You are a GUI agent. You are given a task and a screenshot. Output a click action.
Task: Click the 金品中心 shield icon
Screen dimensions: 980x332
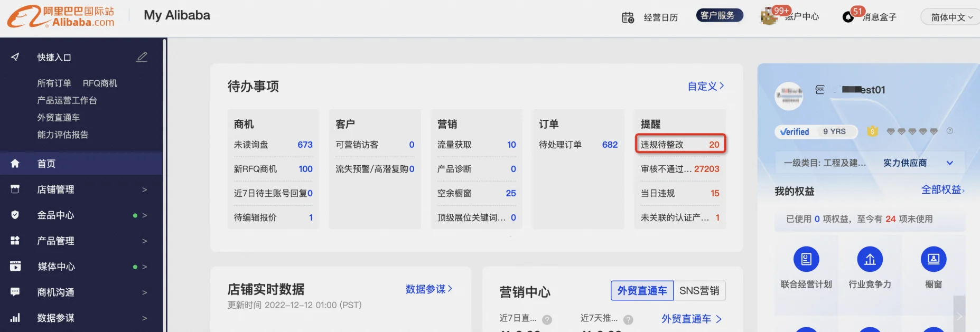coord(15,215)
